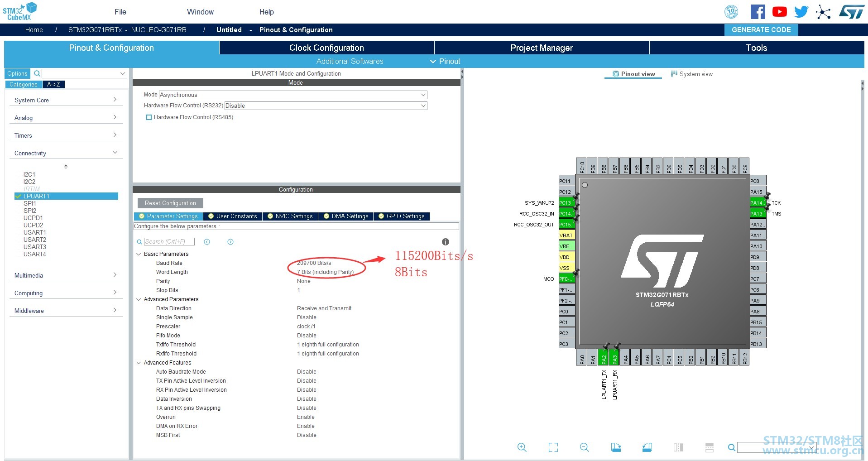The width and height of the screenshot is (868, 461).
Task: Open the Help menu
Action: (x=266, y=12)
